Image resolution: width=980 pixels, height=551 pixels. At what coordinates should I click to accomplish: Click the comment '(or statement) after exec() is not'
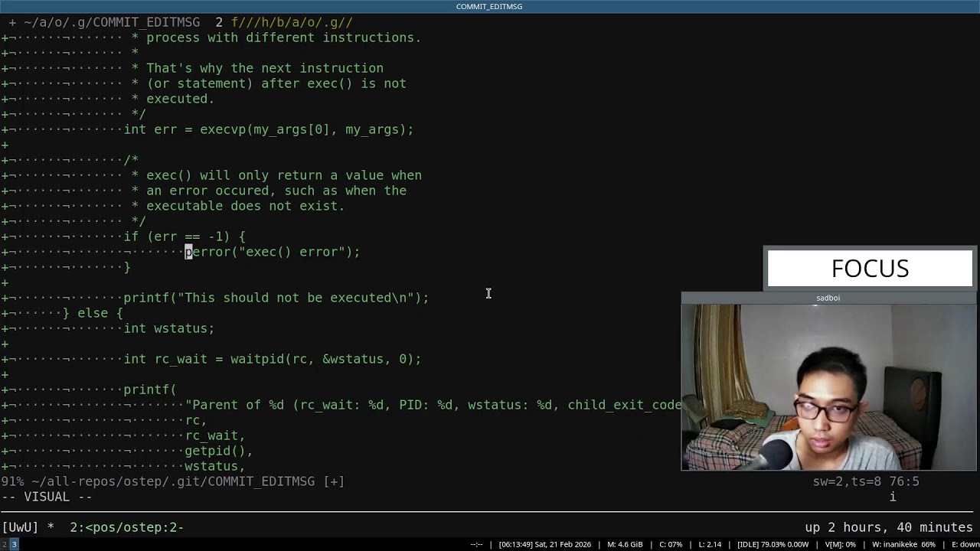pyautogui.click(x=276, y=83)
